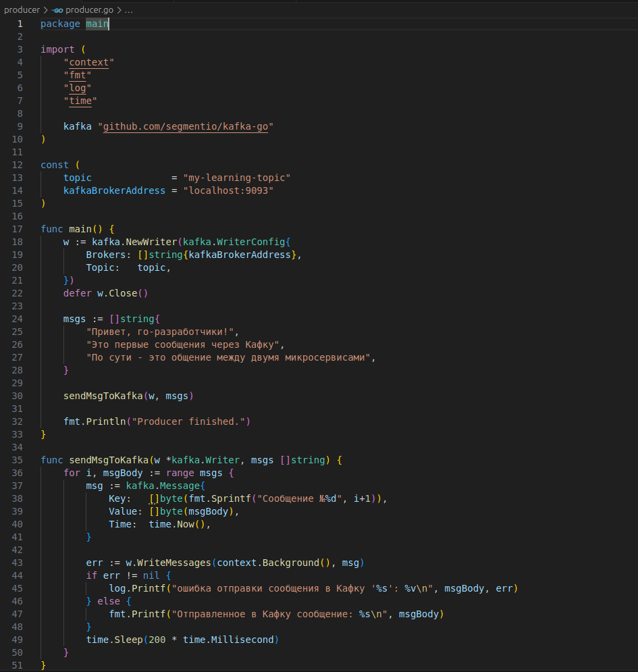This screenshot has height=672, width=638.
Task: Click the if err != nil condition
Action: point(123,575)
